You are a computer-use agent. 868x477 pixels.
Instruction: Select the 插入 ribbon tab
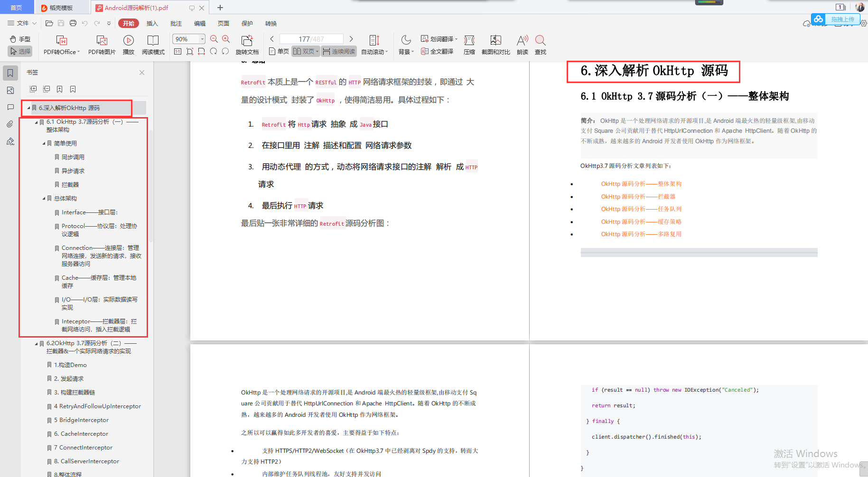click(x=152, y=23)
